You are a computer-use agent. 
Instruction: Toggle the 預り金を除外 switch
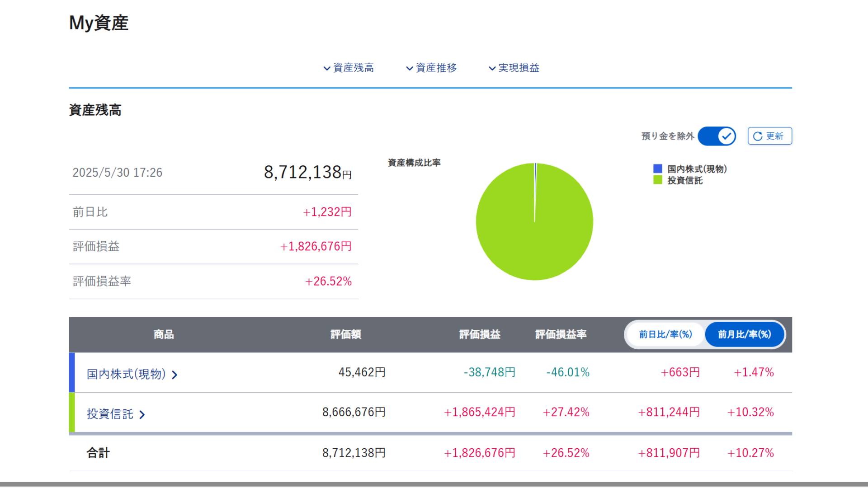coord(717,136)
